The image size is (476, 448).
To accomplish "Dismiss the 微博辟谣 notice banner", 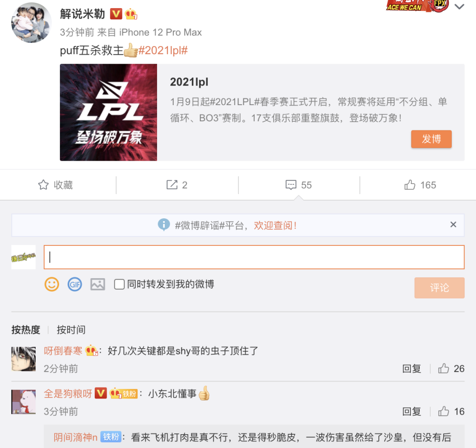I will pyautogui.click(x=453, y=224).
